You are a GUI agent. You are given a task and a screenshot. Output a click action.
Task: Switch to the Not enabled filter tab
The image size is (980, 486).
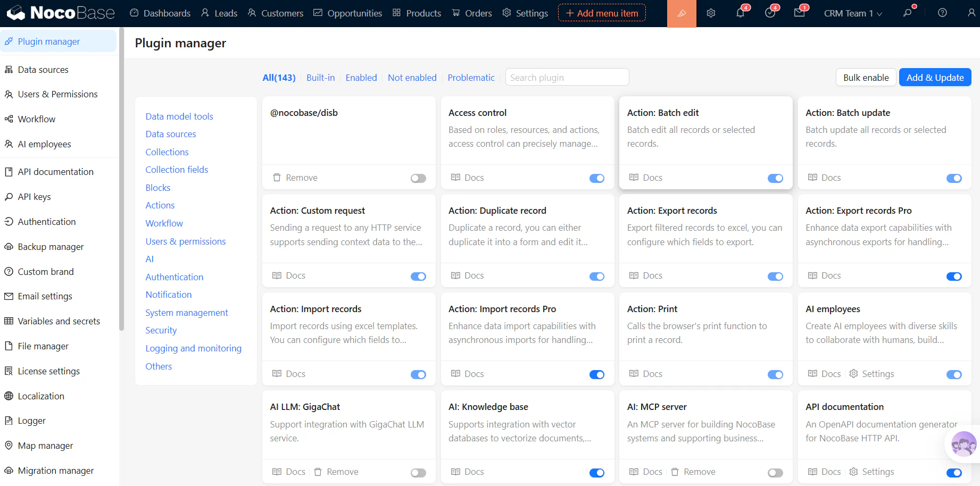412,78
